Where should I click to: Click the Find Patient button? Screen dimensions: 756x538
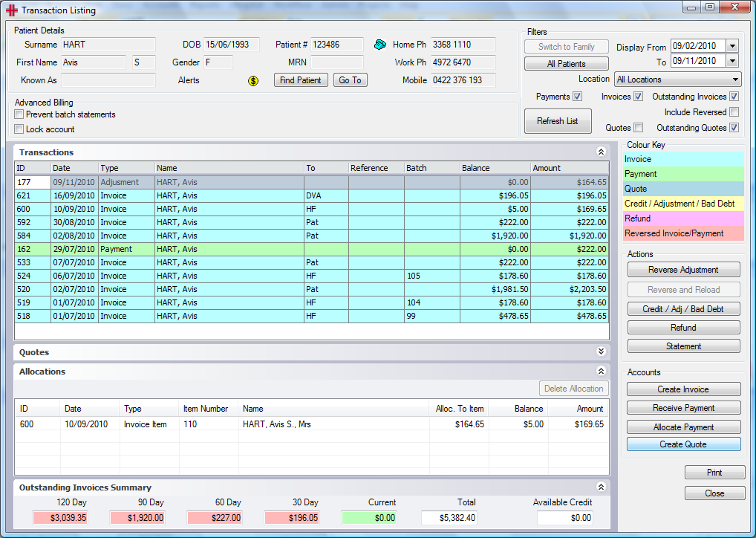coord(301,80)
